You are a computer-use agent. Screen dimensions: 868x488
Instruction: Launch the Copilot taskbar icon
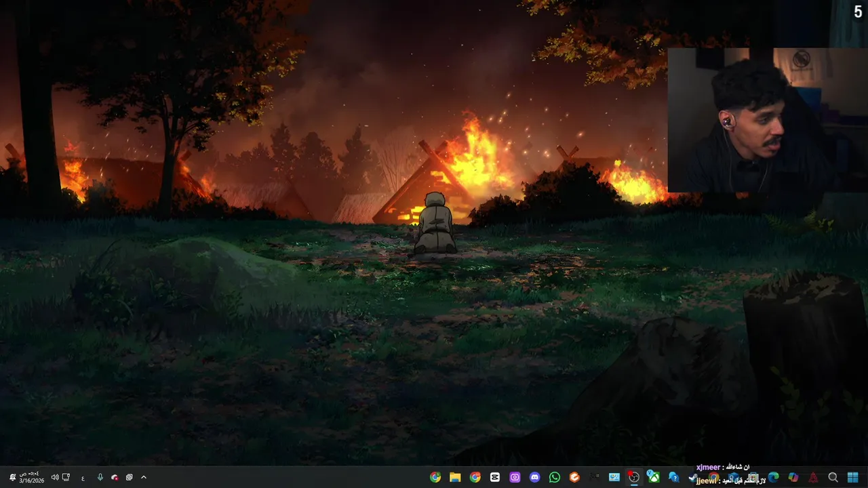click(x=793, y=477)
